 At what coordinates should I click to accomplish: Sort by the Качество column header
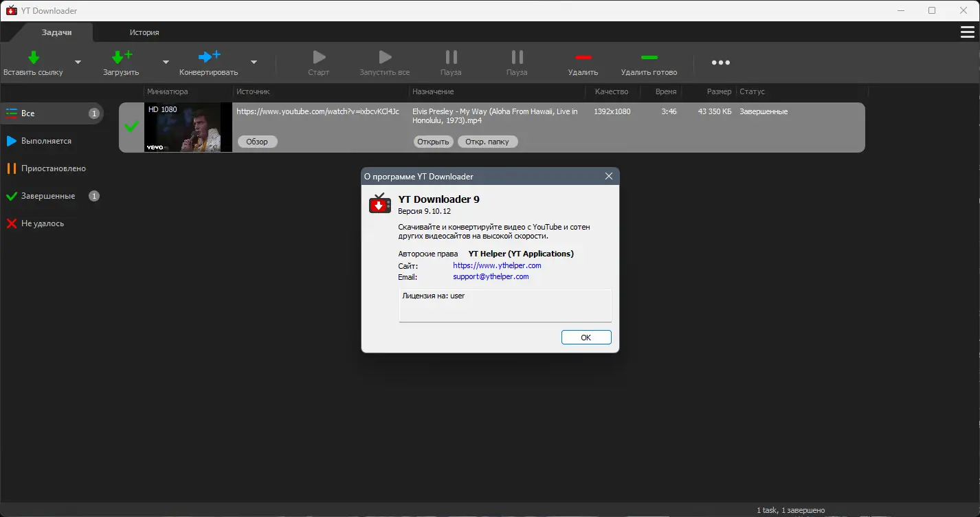click(613, 91)
